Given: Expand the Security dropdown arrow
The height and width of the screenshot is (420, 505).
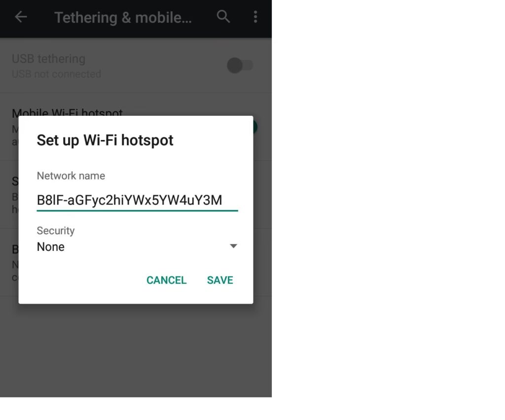Looking at the screenshot, I should tap(233, 246).
